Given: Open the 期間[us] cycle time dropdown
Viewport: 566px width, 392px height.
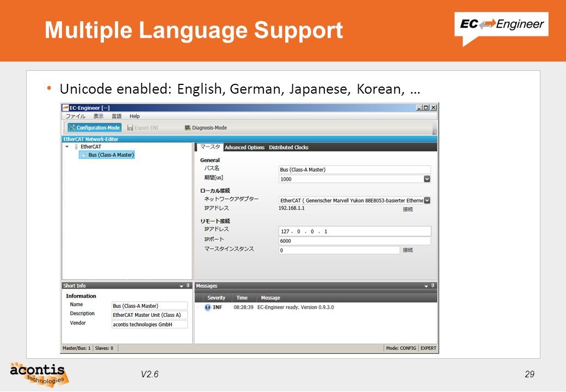Looking at the screenshot, I should [x=427, y=179].
